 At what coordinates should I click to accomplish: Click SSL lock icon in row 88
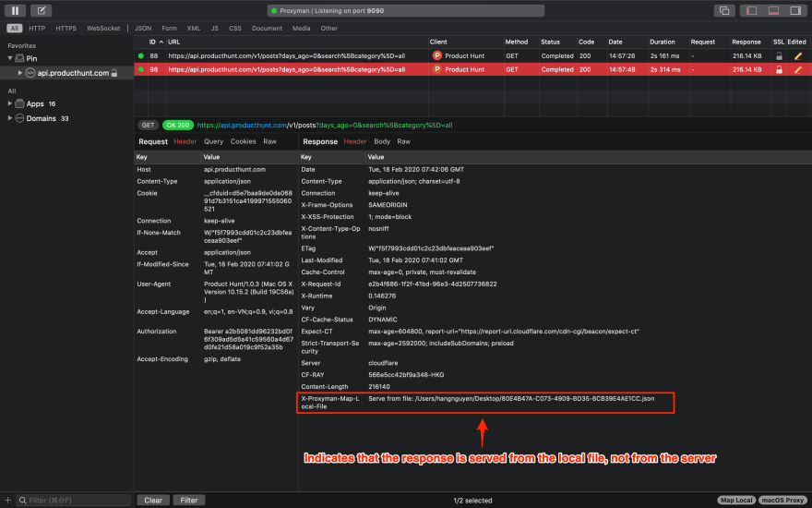(x=779, y=56)
